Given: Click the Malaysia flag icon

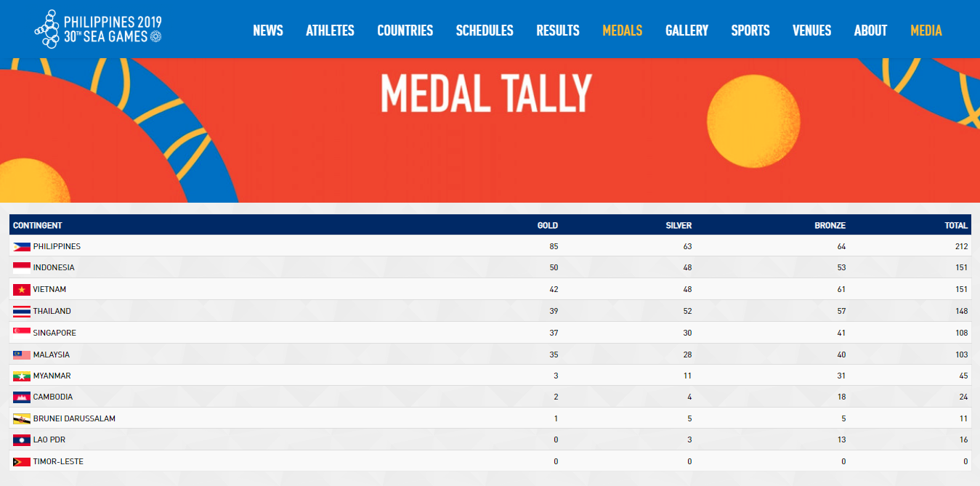Looking at the screenshot, I should coord(22,355).
